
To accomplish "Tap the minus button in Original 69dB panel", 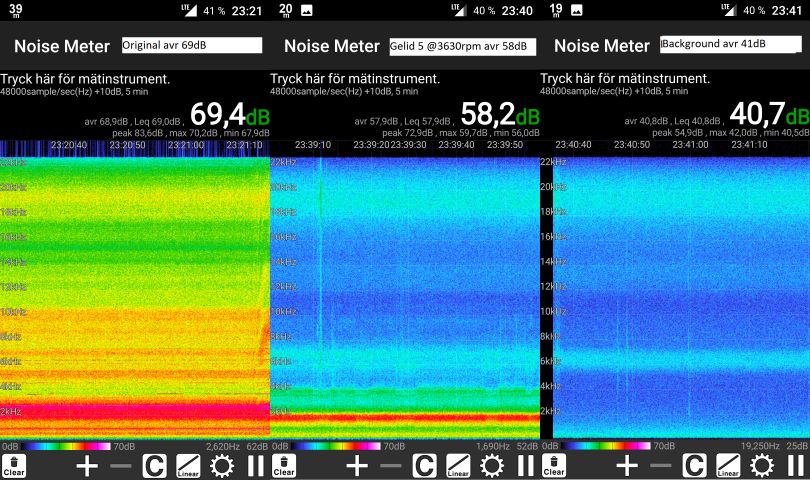I will [x=121, y=466].
